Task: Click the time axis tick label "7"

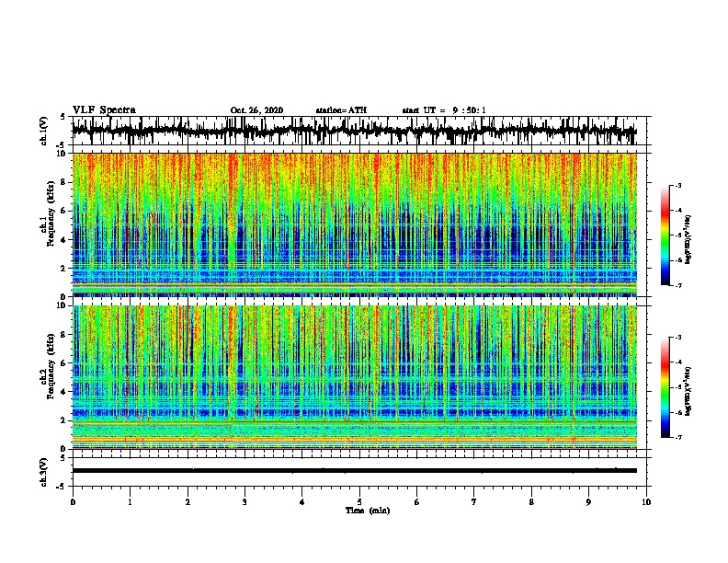Action: pyautogui.click(x=474, y=501)
